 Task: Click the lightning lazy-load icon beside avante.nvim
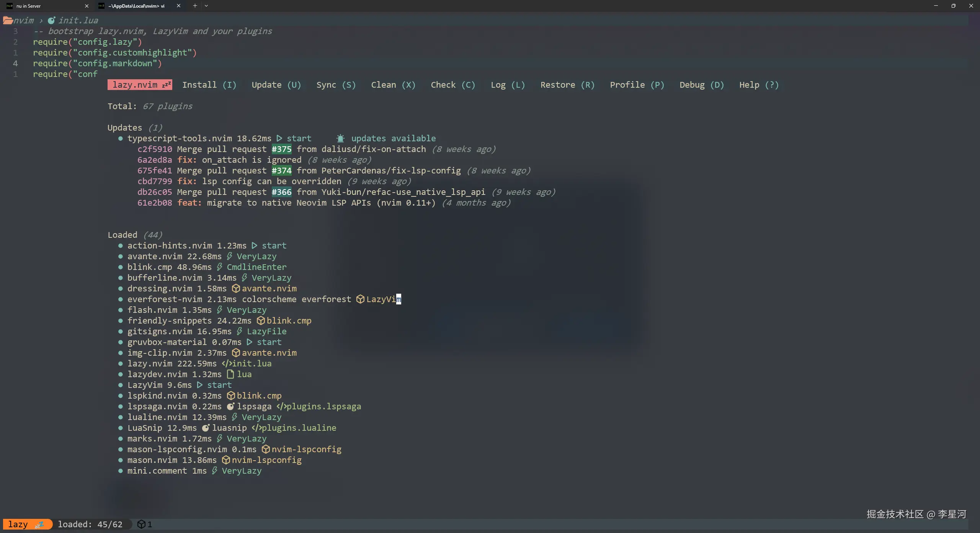[229, 256]
